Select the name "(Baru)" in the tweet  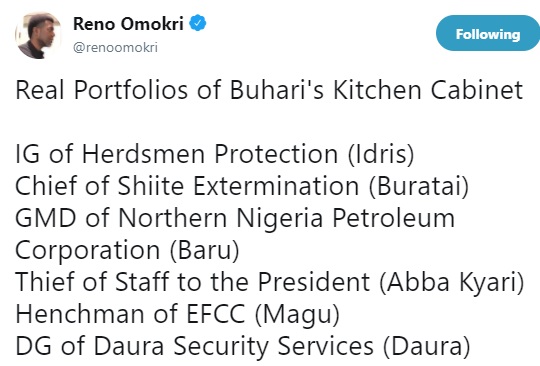click(205, 250)
